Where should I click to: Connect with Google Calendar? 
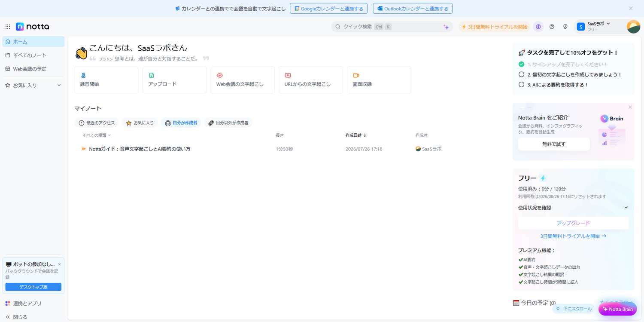[328, 9]
